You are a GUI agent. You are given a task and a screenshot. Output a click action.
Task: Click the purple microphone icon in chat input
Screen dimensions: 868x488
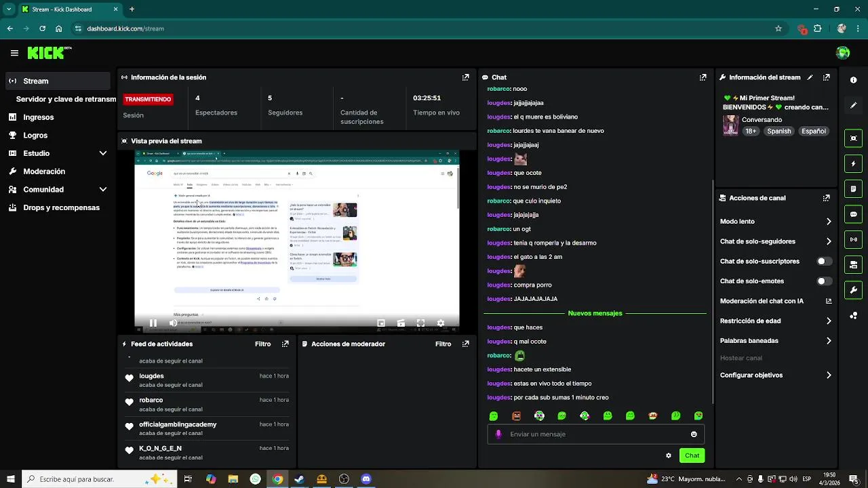[498, 434]
